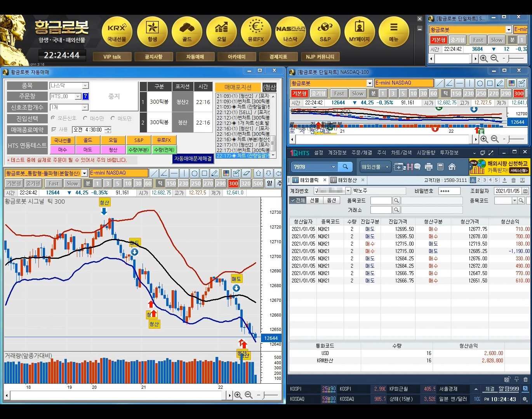Select the circle drawing tool in main chart
Screen dimensions: 532x419
point(194,173)
